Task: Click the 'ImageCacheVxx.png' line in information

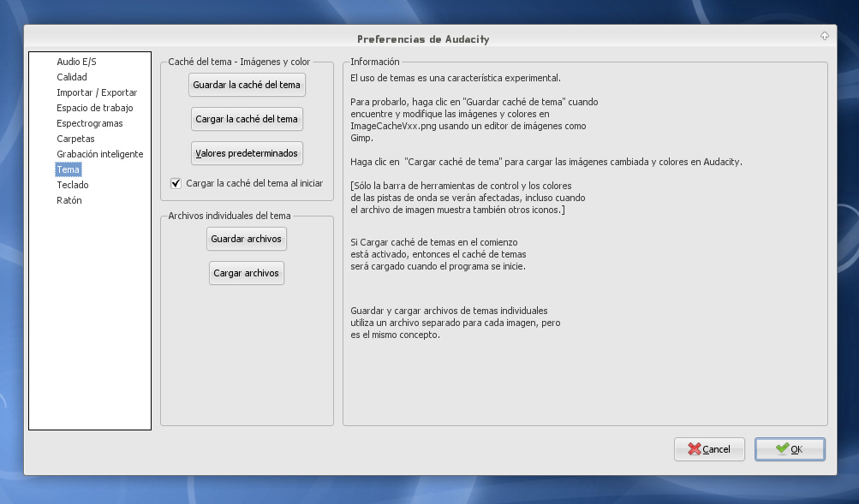Action: tap(468, 126)
